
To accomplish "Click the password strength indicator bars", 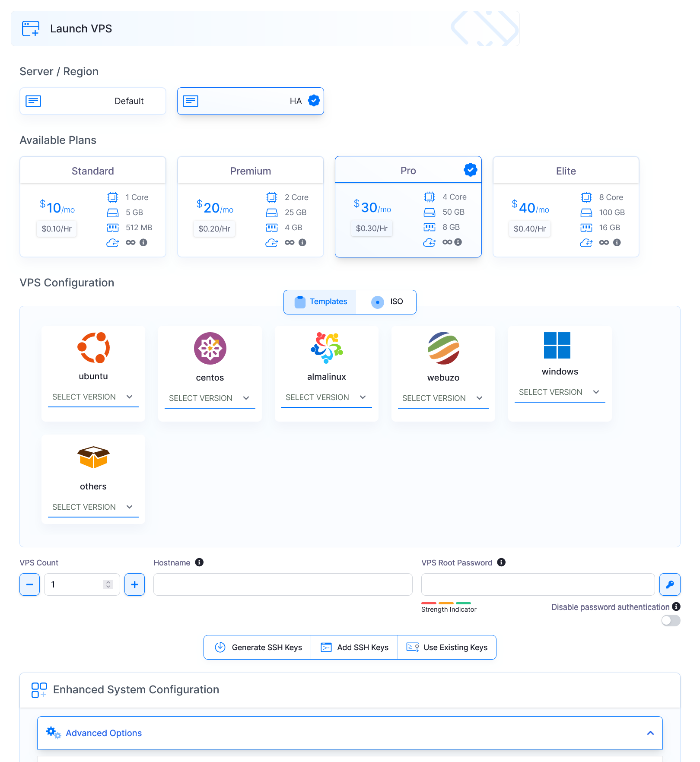I will pyautogui.click(x=446, y=603).
